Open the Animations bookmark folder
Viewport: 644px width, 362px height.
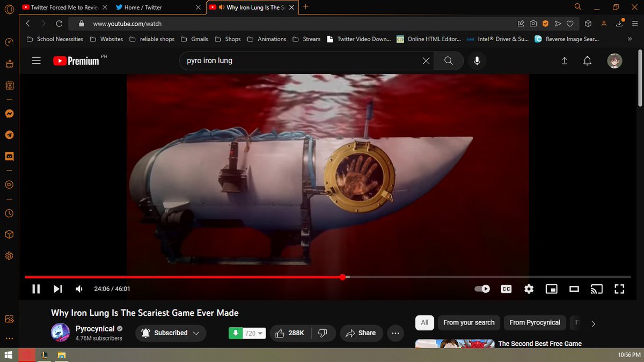click(x=266, y=39)
